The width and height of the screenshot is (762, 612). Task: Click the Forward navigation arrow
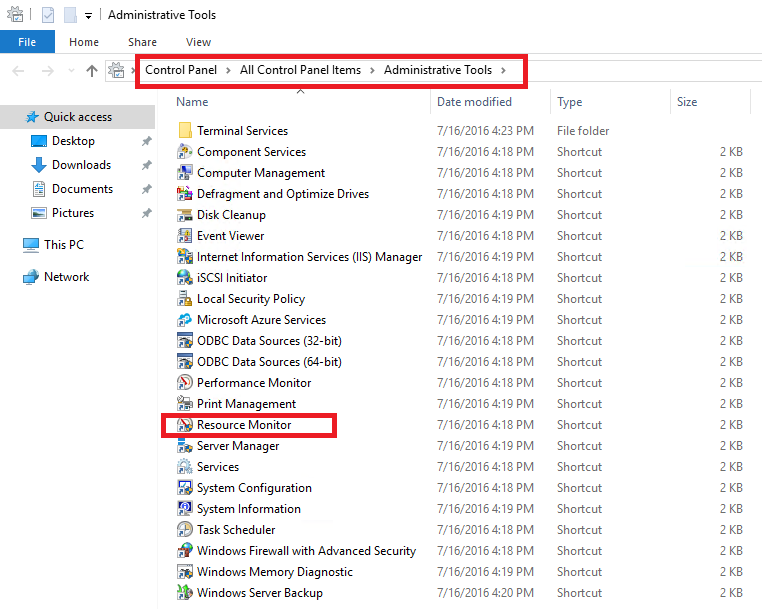(48, 71)
